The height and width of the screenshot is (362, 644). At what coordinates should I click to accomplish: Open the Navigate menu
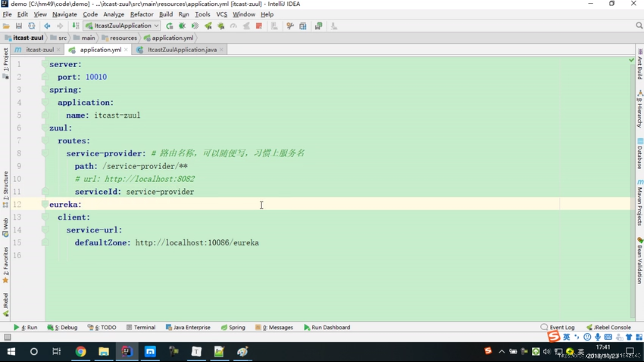point(65,14)
